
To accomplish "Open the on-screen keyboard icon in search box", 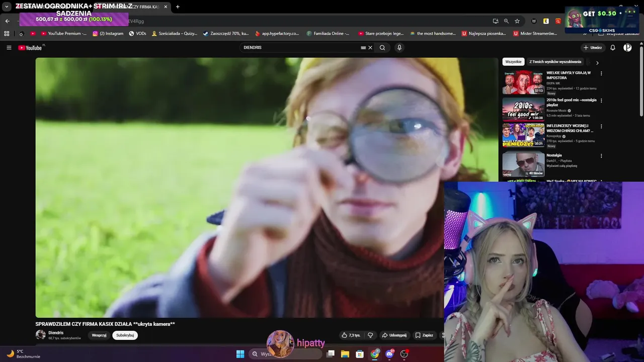I will (363, 48).
